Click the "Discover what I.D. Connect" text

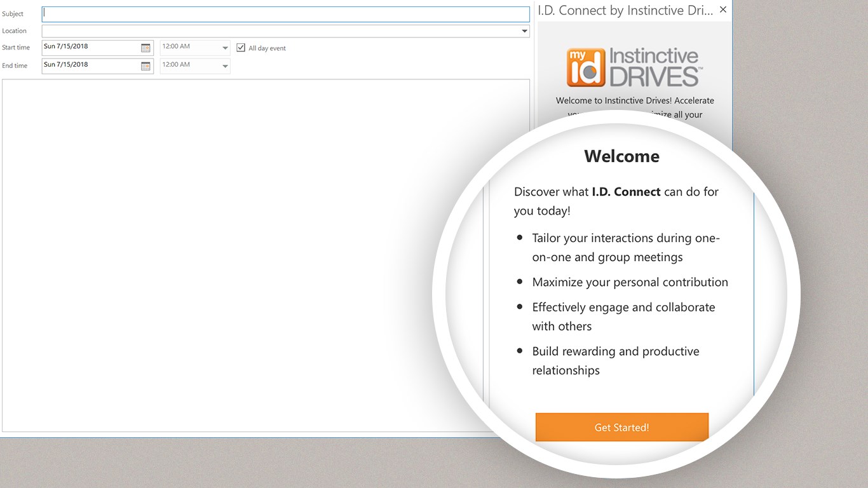pyautogui.click(x=616, y=201)
